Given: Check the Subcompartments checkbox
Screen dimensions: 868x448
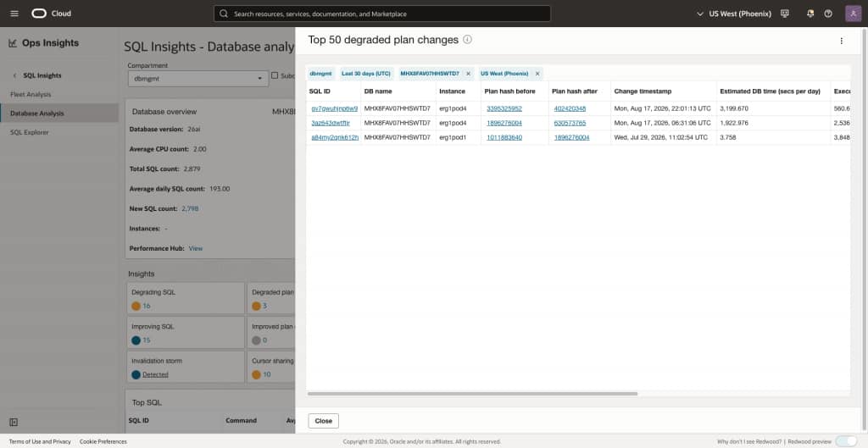Looking at the screenshot, I should pos(275,75).
